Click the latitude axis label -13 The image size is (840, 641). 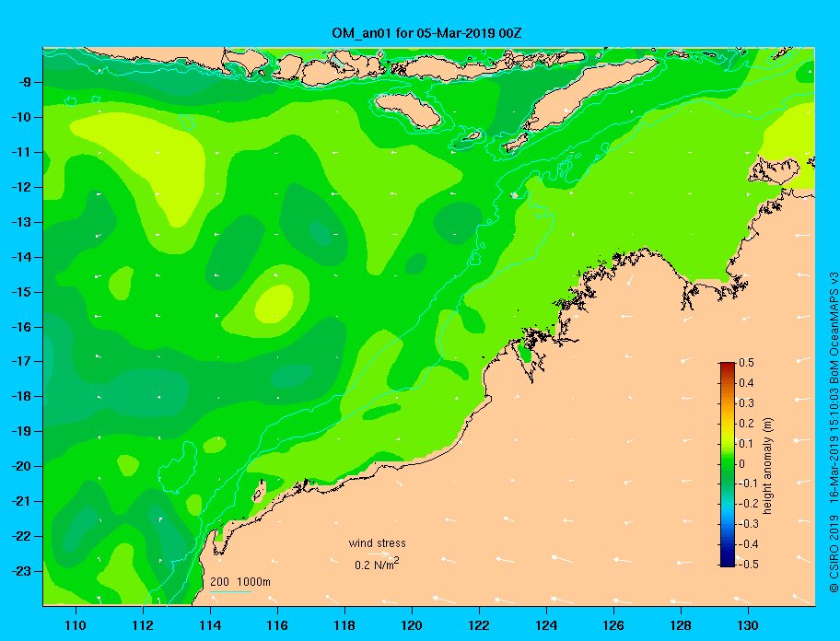click(x=21, y=222)
